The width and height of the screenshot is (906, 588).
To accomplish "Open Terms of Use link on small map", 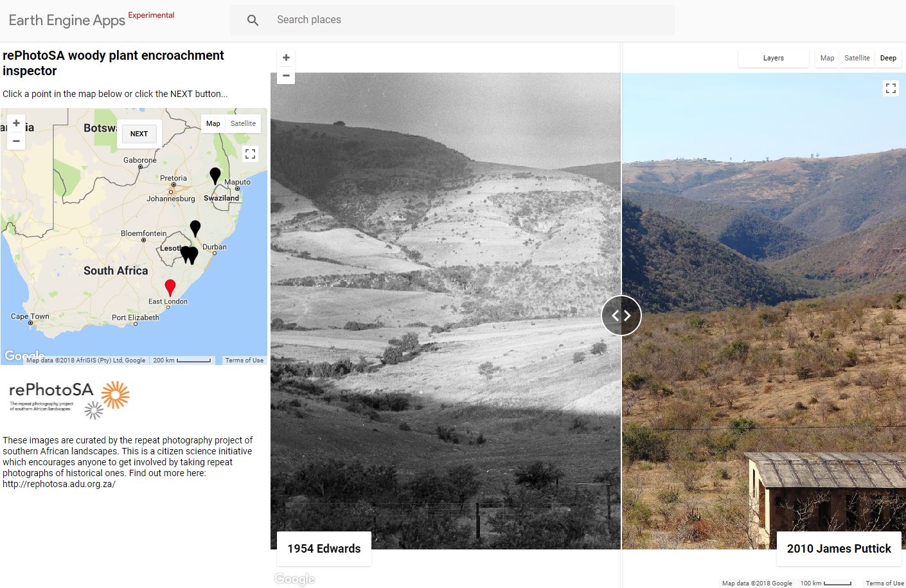I will point(244,361).
